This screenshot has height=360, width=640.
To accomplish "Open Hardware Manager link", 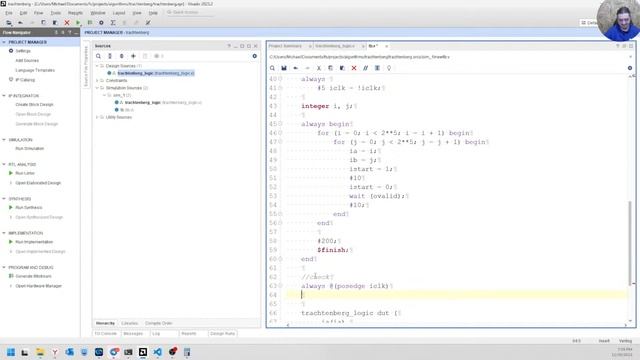I will click(38, 286).
